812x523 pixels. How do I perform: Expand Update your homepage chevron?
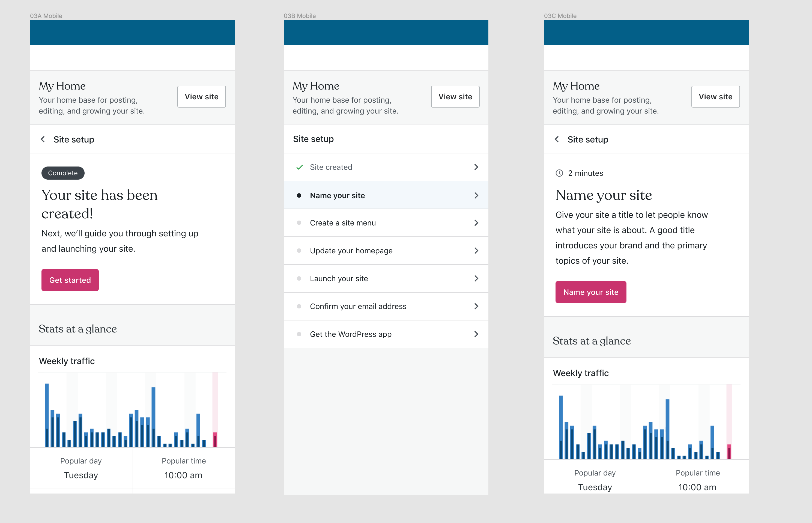tap(476, 251)
